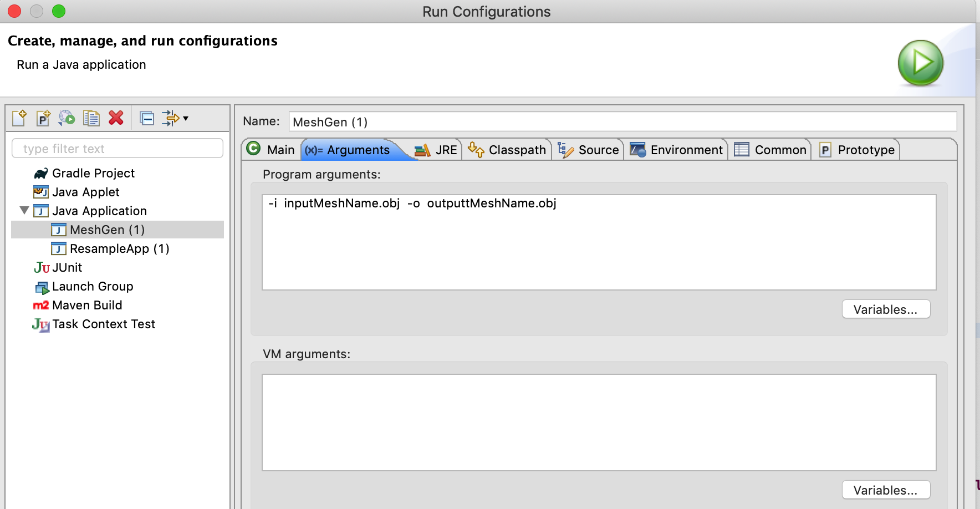Click the green Run icon
This screenshot has height=509, width=980.
(x=920, y=63)
